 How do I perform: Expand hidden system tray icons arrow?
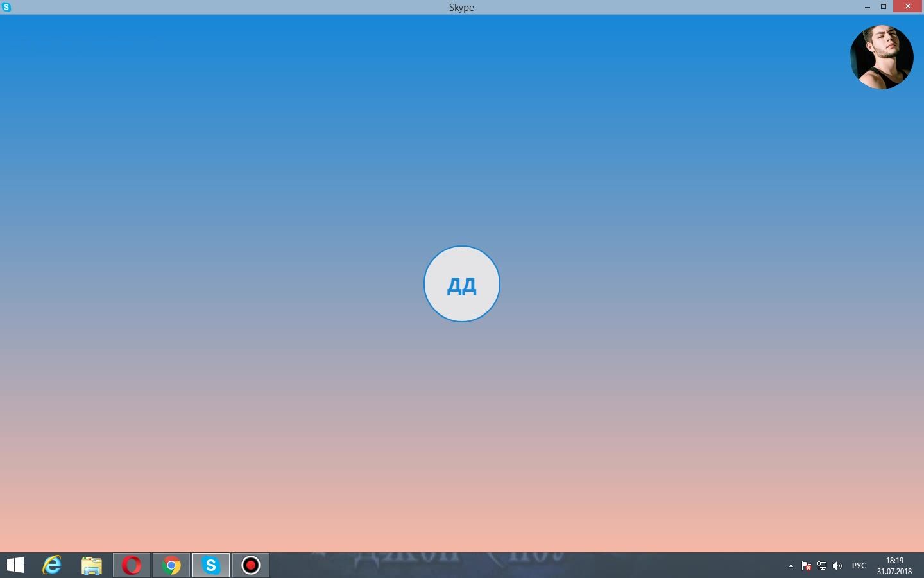click(791, 566)
